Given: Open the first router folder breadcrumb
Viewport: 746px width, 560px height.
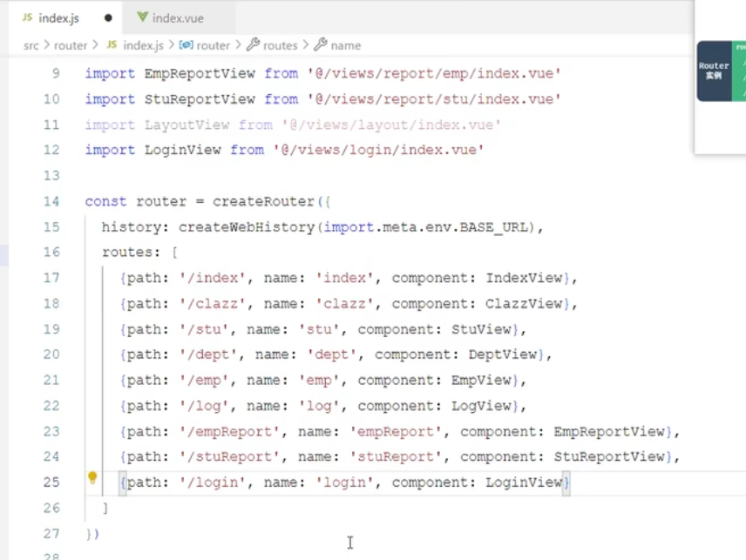Looking at the screenshot, I should point(71,45).
